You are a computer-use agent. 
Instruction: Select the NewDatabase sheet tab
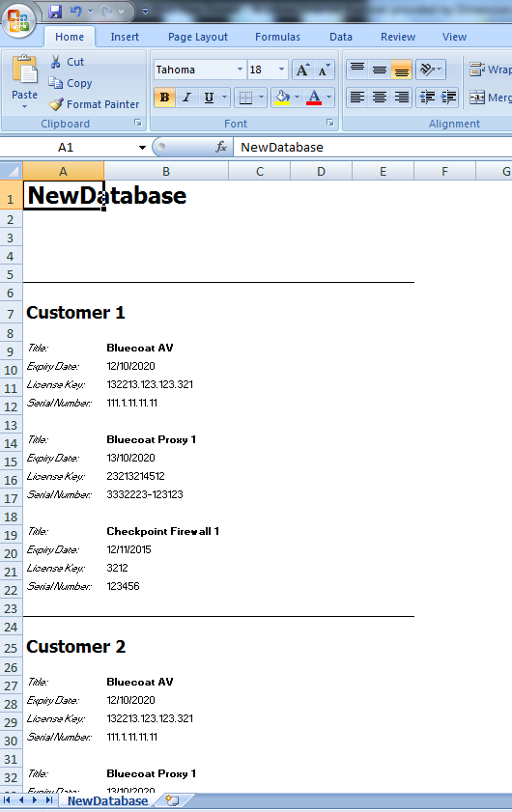coord(107,800)
